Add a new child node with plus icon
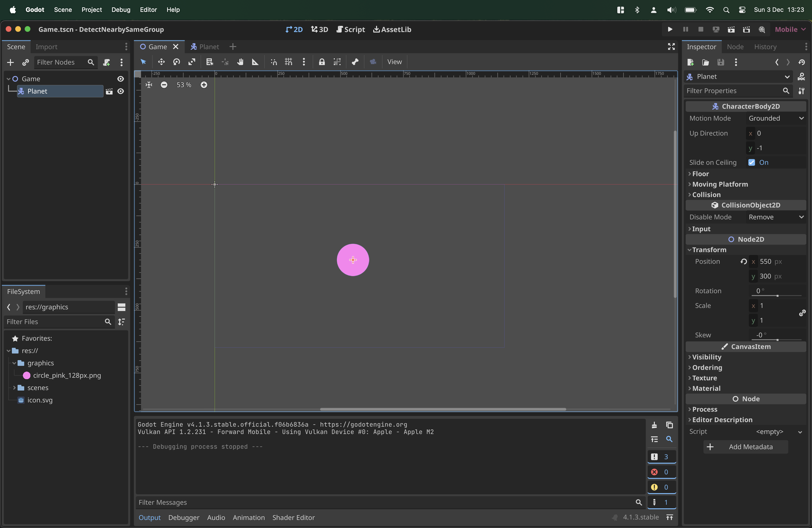This screenshot has width=812, height=528. click(10, 62)
